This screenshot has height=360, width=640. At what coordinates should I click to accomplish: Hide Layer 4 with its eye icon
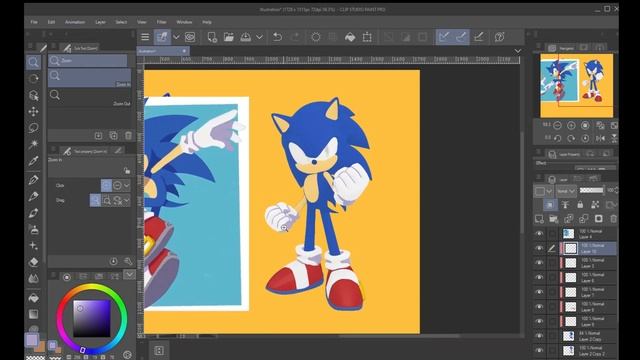539,233
